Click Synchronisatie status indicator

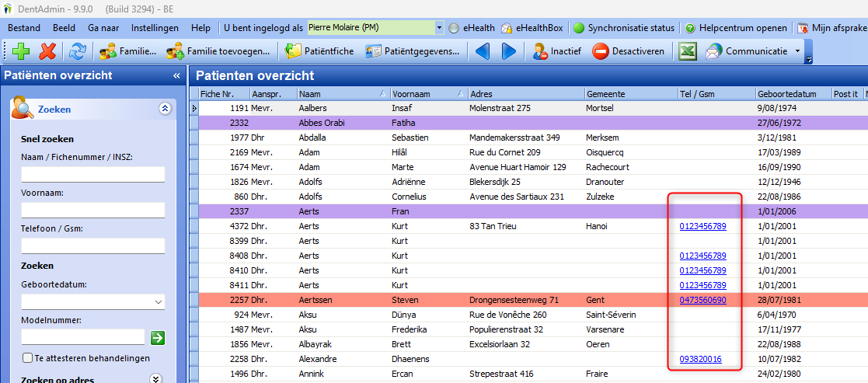tap(624, 28)
